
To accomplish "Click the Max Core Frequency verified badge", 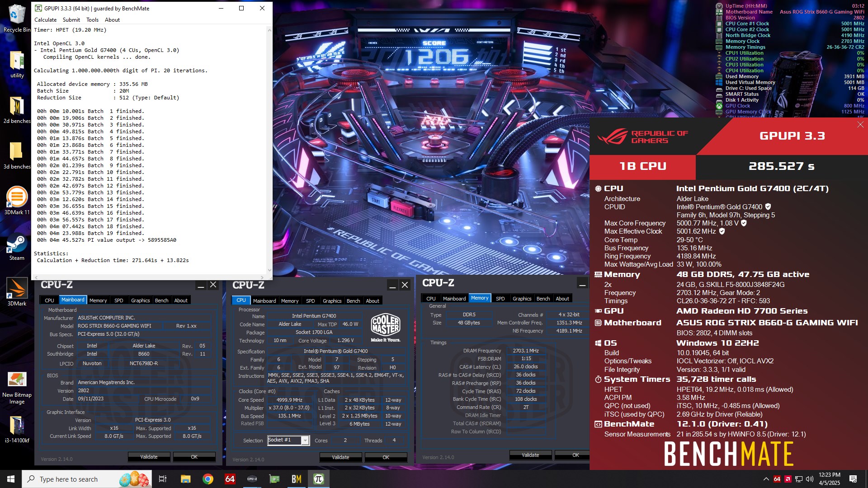I will 744,223.
